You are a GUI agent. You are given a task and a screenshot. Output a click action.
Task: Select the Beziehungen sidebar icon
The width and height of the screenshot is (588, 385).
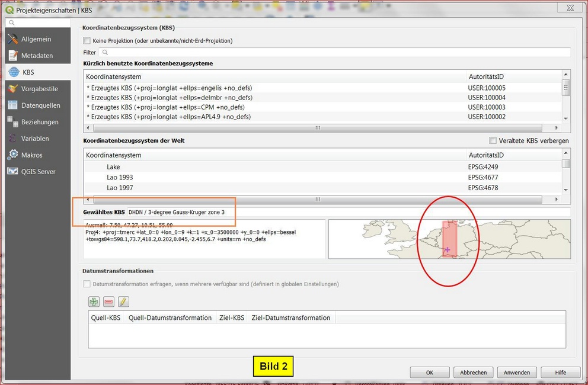(x=12, y=122)
